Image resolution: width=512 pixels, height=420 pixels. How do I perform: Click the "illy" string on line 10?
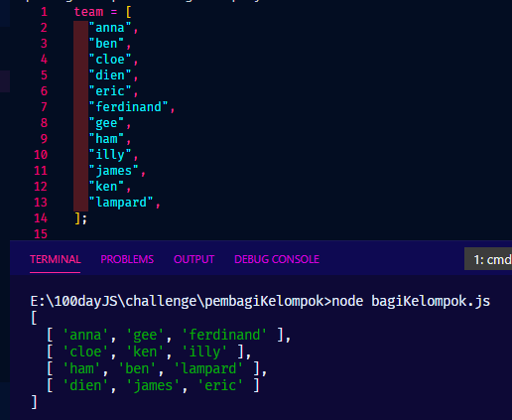pos(110,155)
